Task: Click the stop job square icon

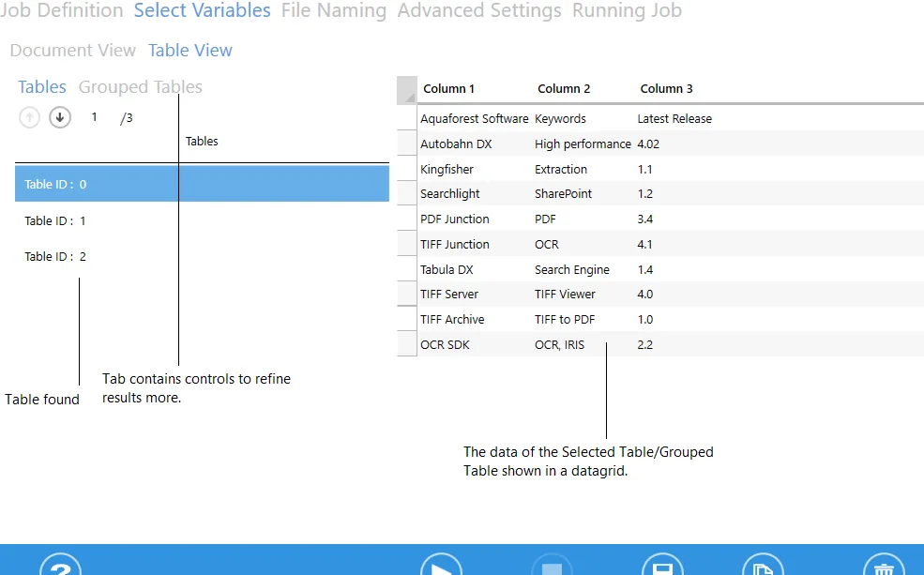Action: pyautogui.click(x=552, y=566)
